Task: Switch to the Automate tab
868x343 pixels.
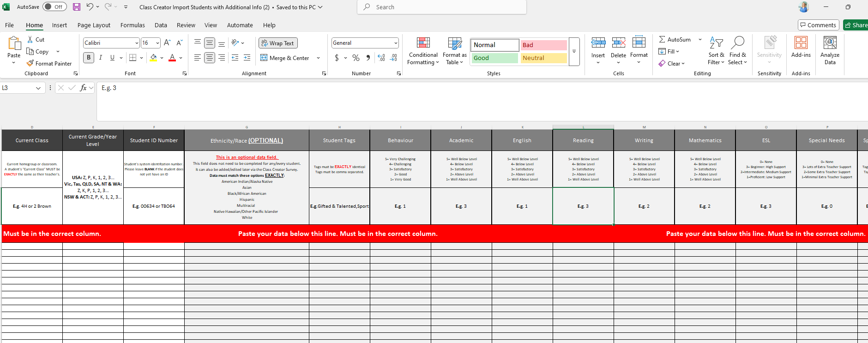Action: click(240, 25)
